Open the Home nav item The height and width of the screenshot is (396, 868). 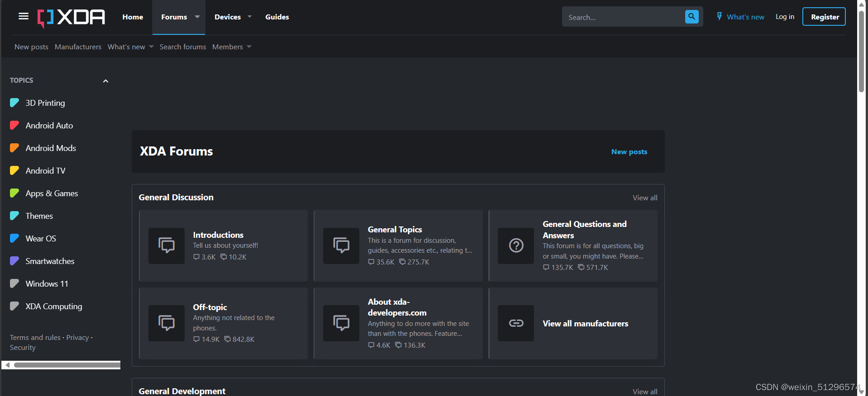(133, 17)
